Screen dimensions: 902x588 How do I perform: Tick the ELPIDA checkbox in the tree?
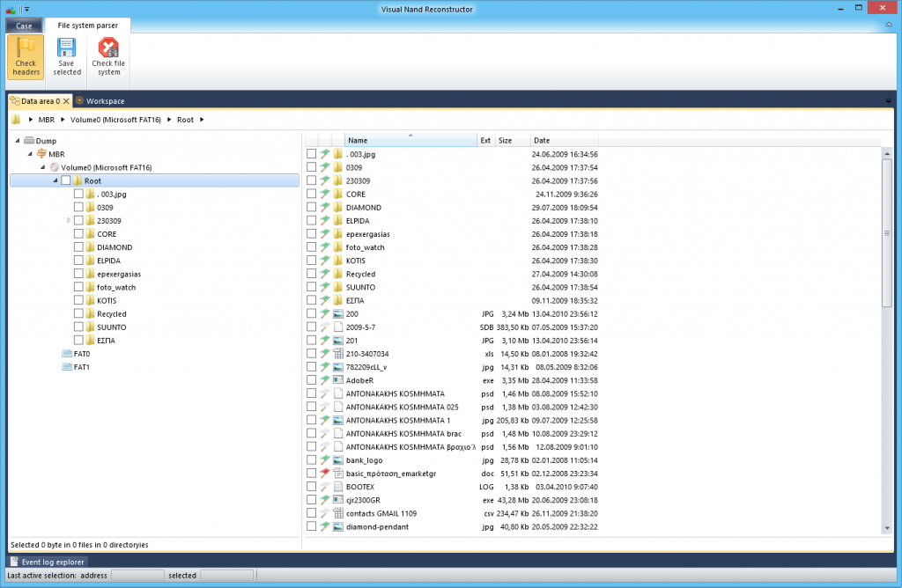pos(78,261)
